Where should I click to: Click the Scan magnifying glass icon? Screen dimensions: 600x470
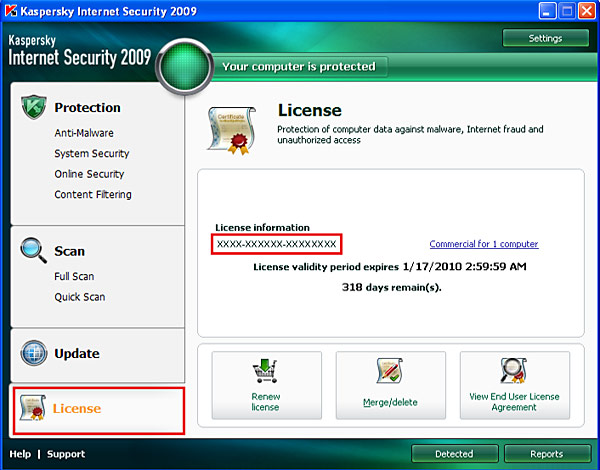(x=34, y=250)
